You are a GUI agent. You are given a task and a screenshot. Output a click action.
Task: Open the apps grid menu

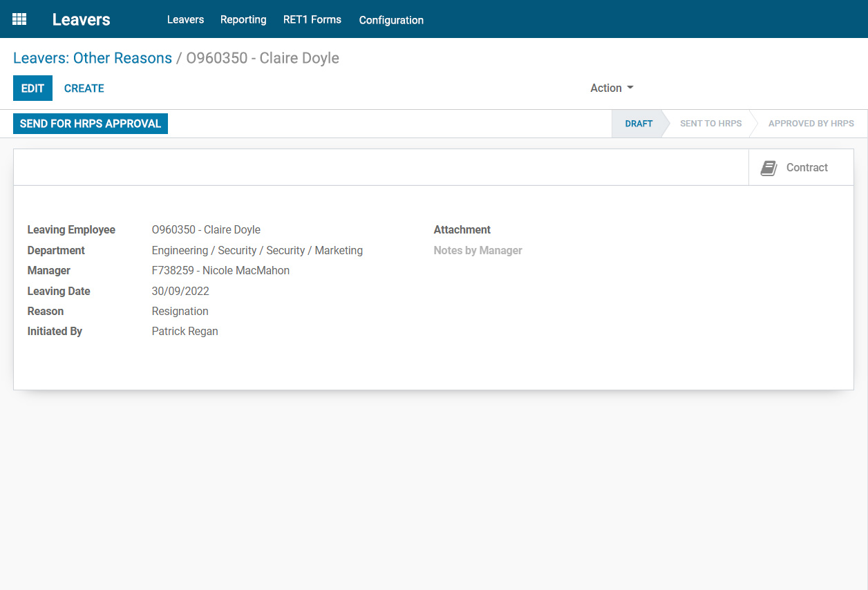(x=19, y=19)
